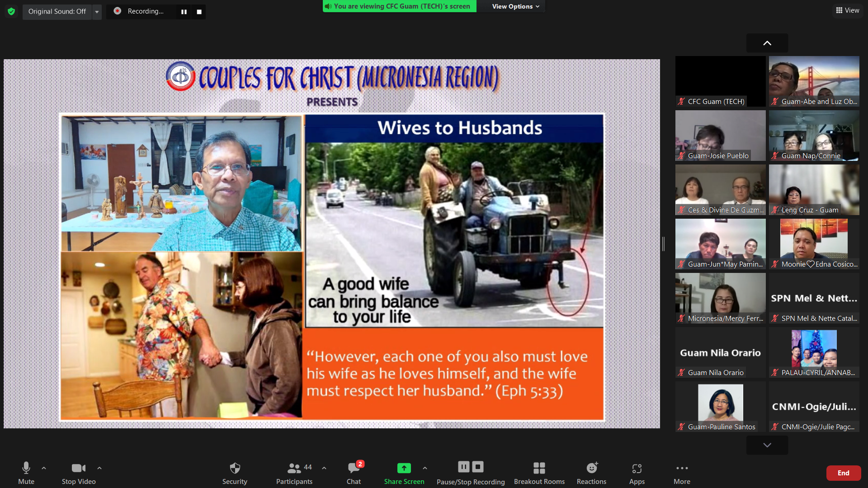Click the participant count 44
The width and height of the screenshot is (868, 488).
click(308, 467)
